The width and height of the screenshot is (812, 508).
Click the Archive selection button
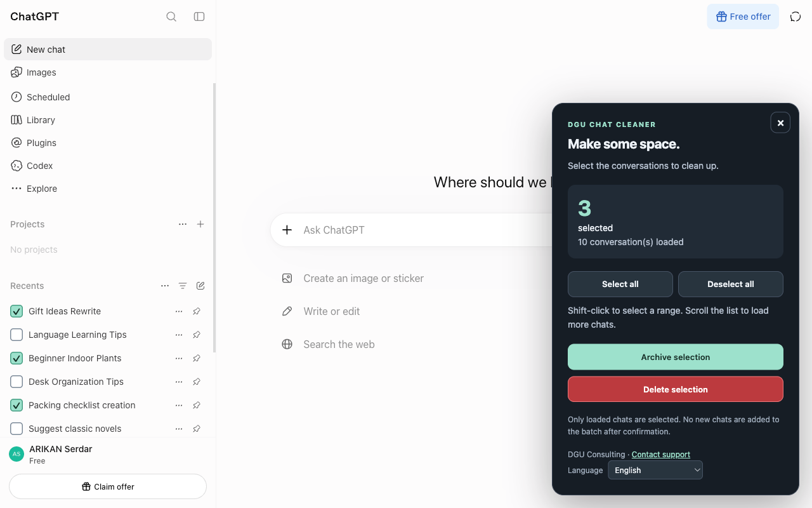676,357
